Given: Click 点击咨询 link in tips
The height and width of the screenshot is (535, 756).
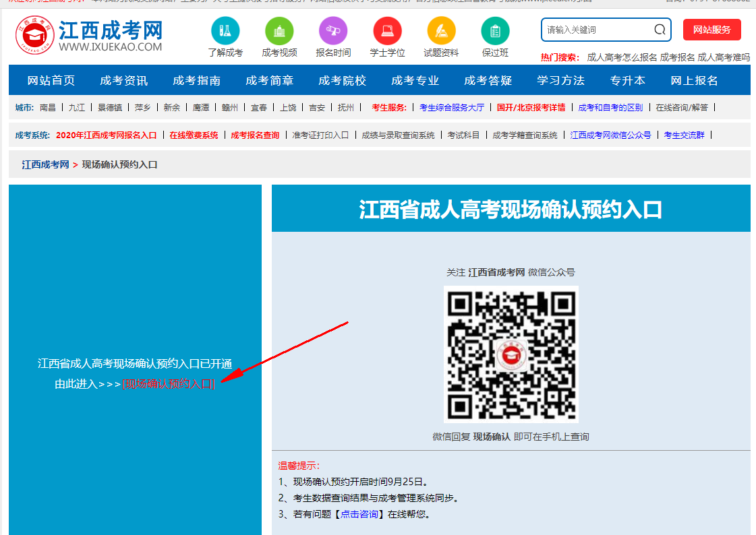Looking at the screenshot, I should [x=359, y=514].
